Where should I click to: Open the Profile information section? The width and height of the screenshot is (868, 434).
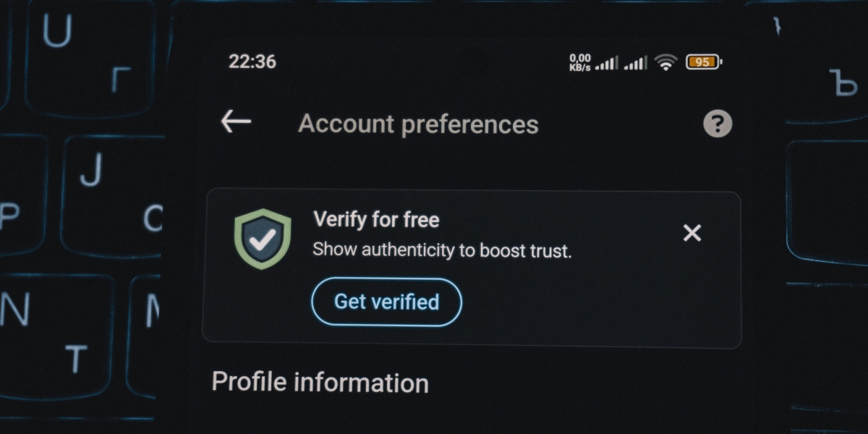tap(320, 382)
